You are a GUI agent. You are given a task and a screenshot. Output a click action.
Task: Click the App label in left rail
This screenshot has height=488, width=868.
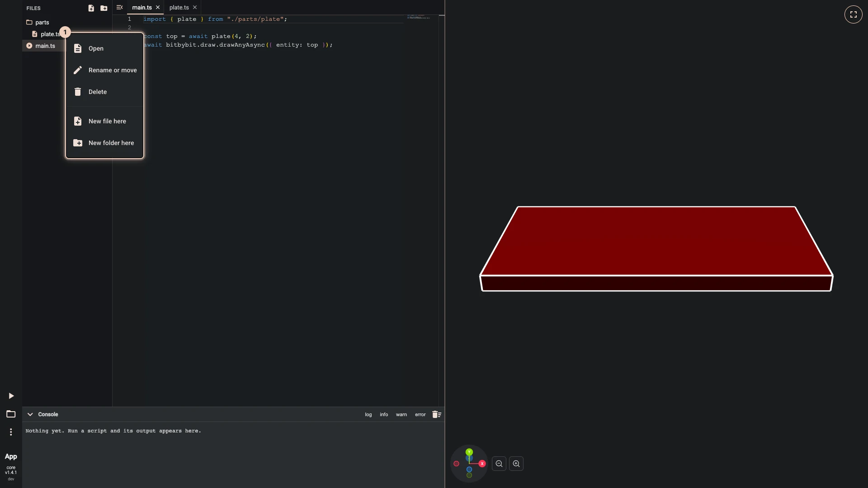click(x=11, y=456)
